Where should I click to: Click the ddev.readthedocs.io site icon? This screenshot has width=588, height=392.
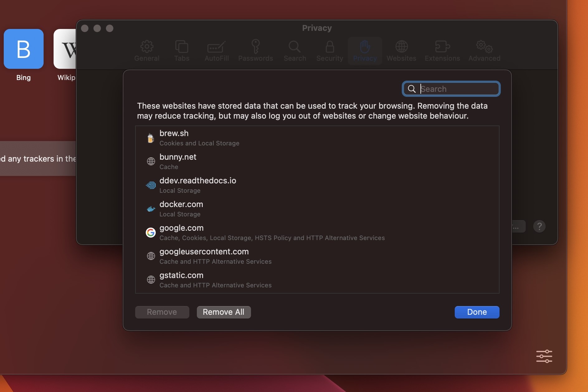pos(151,185)
